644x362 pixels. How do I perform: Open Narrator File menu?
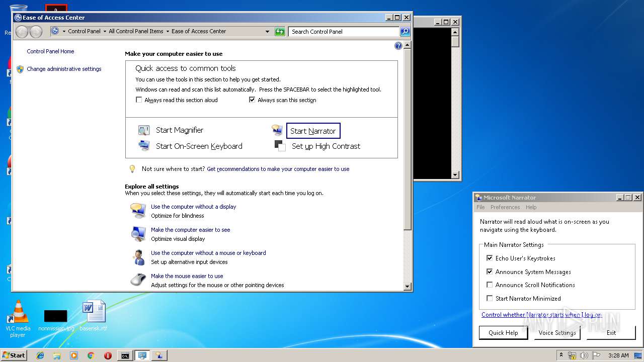point(480,207)
